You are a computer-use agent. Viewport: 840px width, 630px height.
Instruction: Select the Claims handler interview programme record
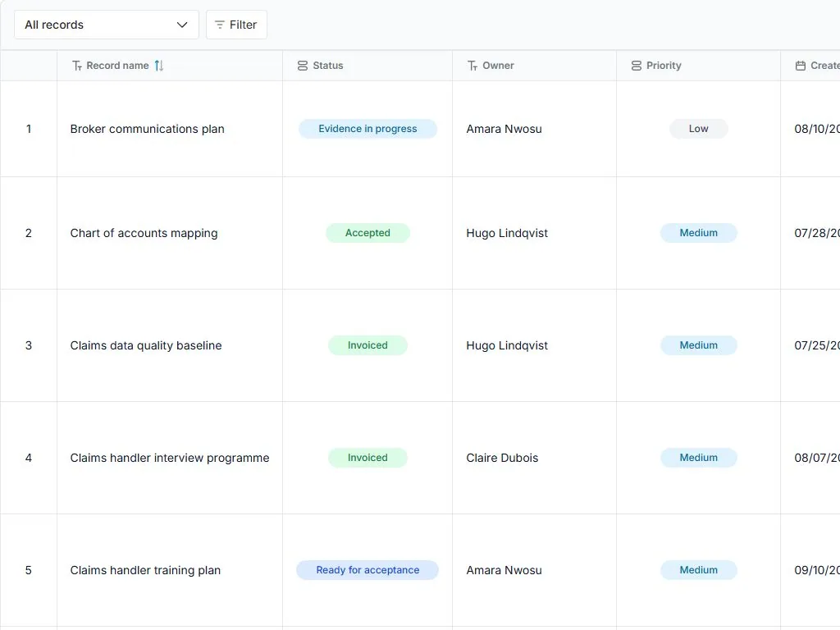[170, 458]
